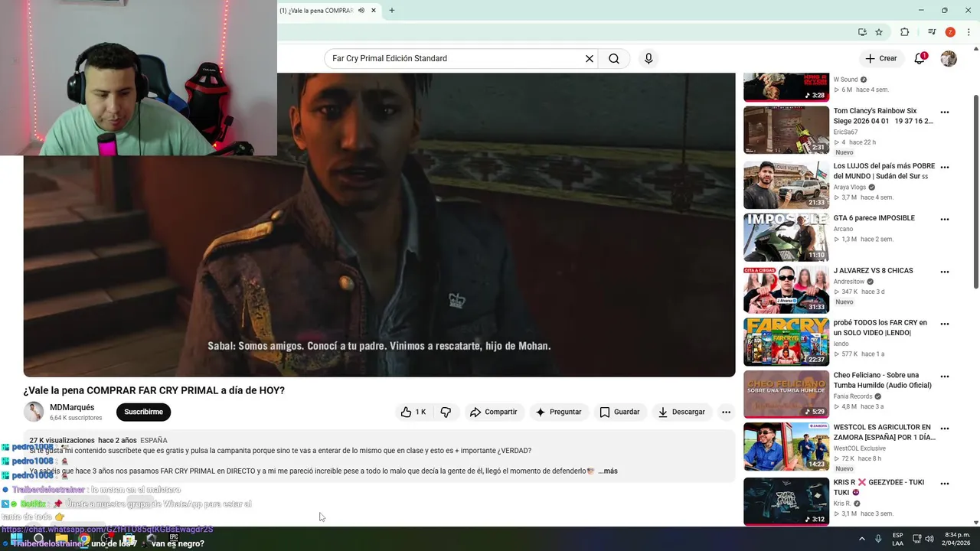The image size is (980, 551).
Task: Open the YouTube account avatar menu
Action: coord(949,58)
